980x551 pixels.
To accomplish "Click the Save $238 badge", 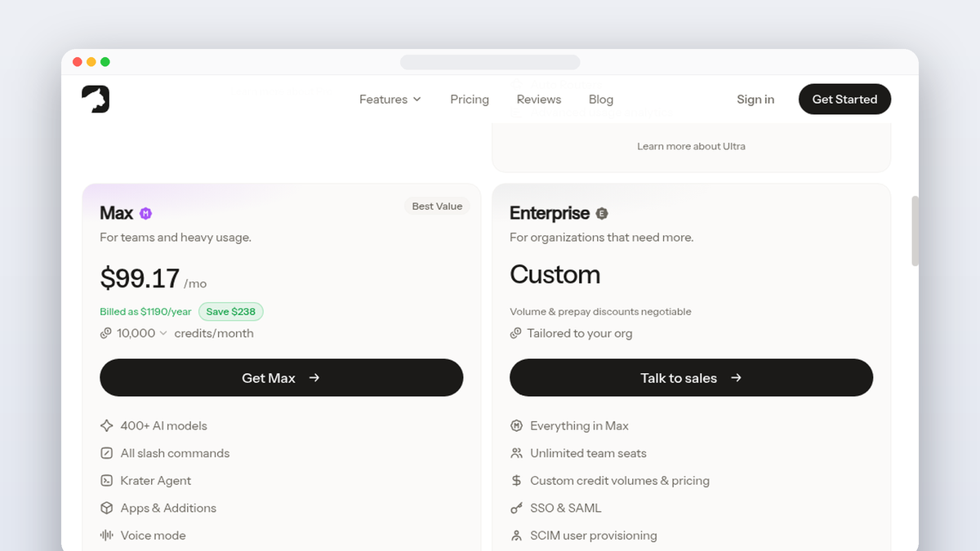I will pos(231,312).
